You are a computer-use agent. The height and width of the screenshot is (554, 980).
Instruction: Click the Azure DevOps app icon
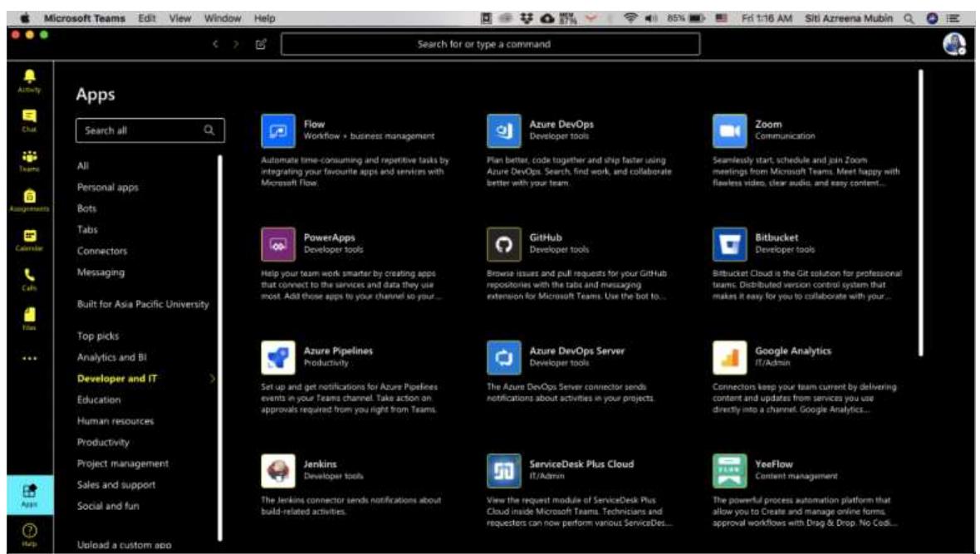(504, 130)
